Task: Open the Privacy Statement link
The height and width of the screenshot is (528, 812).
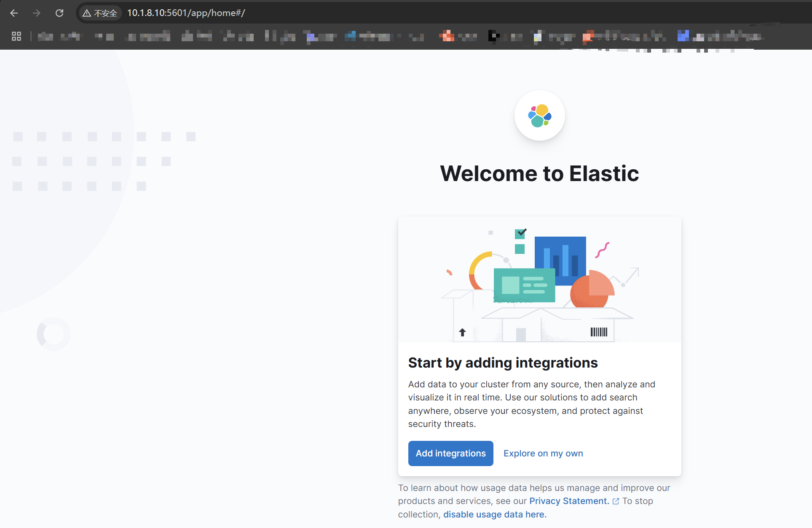Action: 569,501
